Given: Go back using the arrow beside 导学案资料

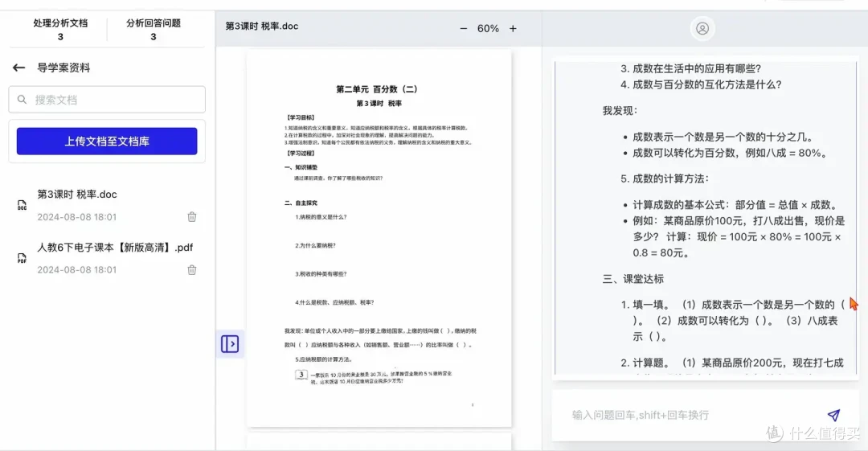Looking at the screenshot, I should (x=18, y=68).
